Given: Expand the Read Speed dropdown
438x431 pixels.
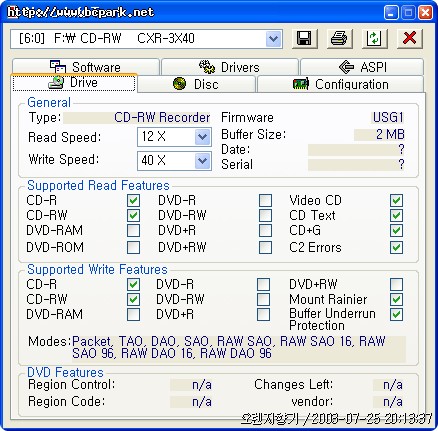Looking at the screenshot, I should 202,137.
